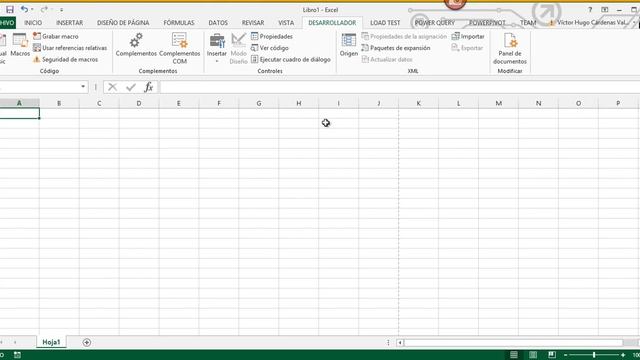Click zoom out minus button
640x360 pixels.
click(565, 355)
